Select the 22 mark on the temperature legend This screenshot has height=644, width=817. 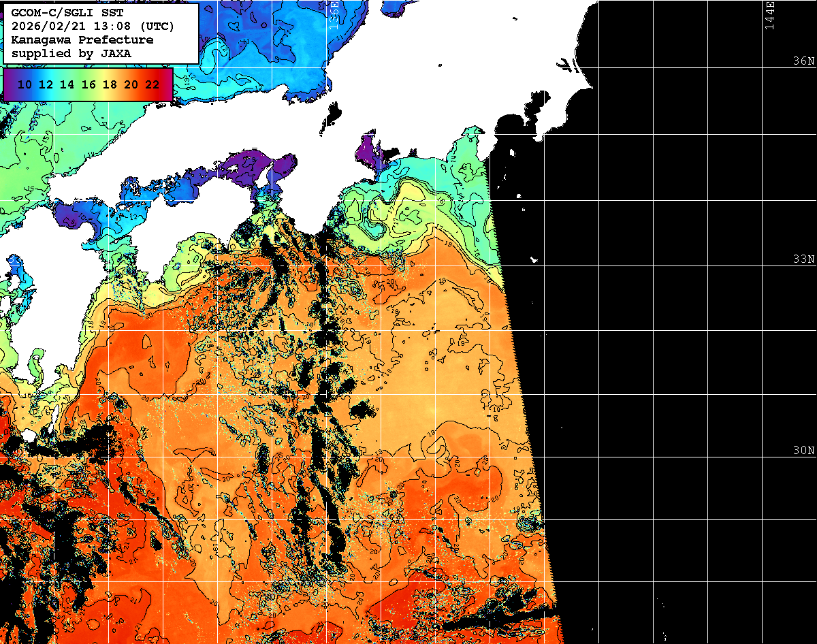(x=152, y=84)
